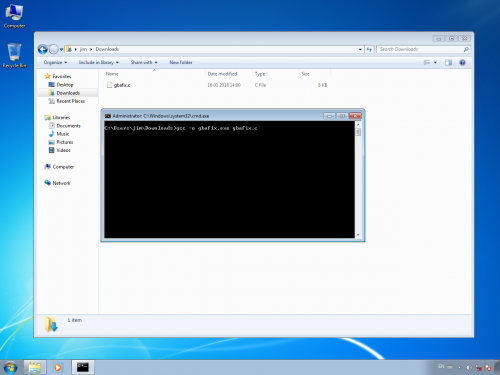Click the Downloads folder icon in details pane
The width and height of the screenshot is (500, 375).
[x=51, y=324]
